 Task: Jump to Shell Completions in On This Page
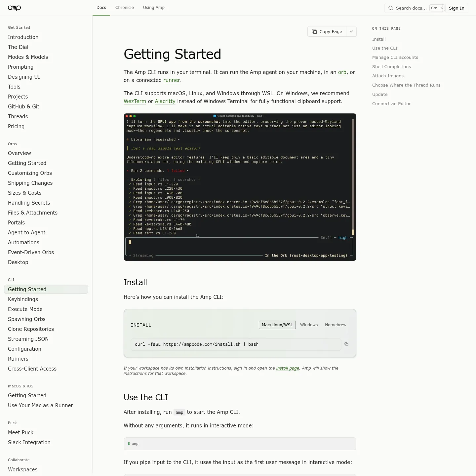391,66
